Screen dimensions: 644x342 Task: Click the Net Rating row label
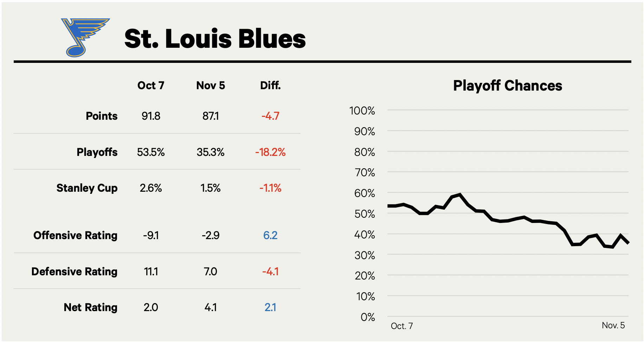click(90, 307)
